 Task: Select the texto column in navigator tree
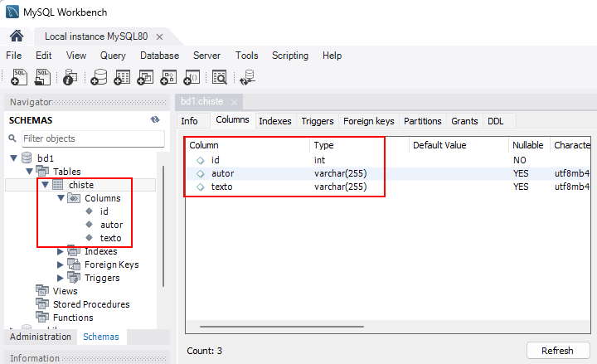pos(111,238)
